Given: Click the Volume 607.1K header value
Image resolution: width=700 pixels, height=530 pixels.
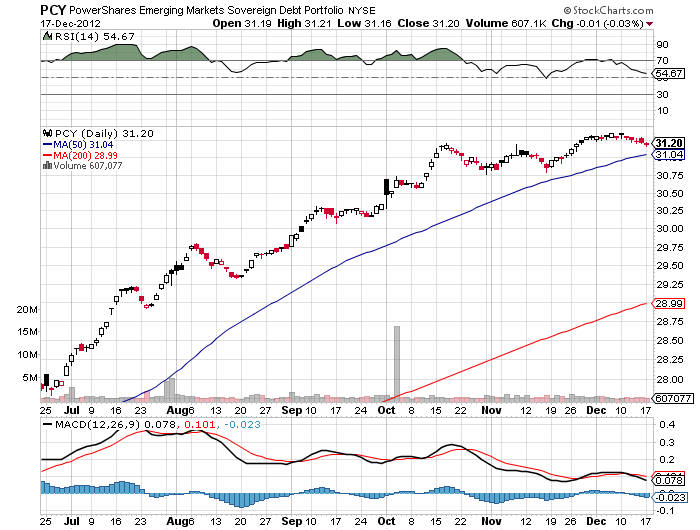Looking at the screenshot, I should [x=506, y=24].
